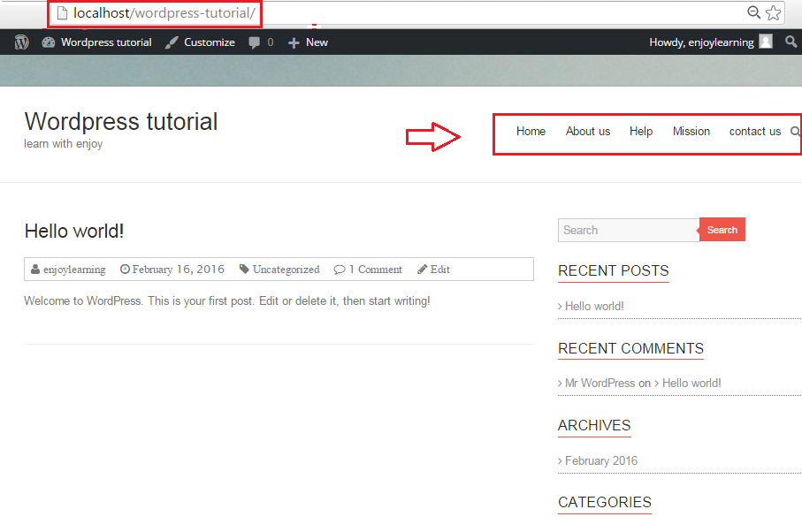
Task: Open the contact us page
Action: (755, 132)
